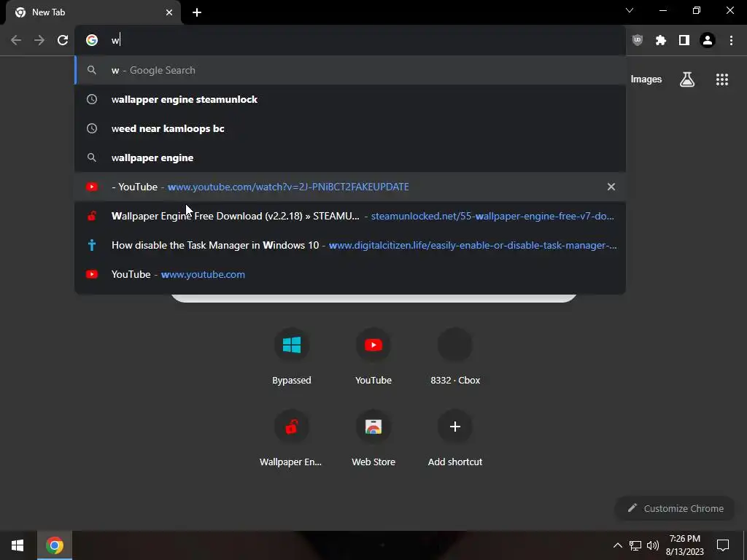
Task: Open Google Search Labs flask icon
Action: (687, 79)
